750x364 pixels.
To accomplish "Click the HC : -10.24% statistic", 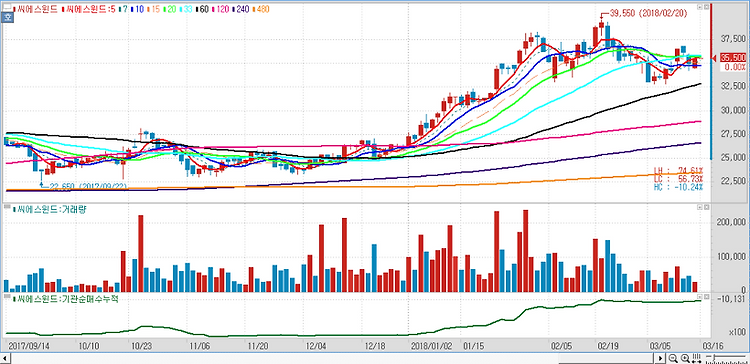I will [x=679, y=187].
